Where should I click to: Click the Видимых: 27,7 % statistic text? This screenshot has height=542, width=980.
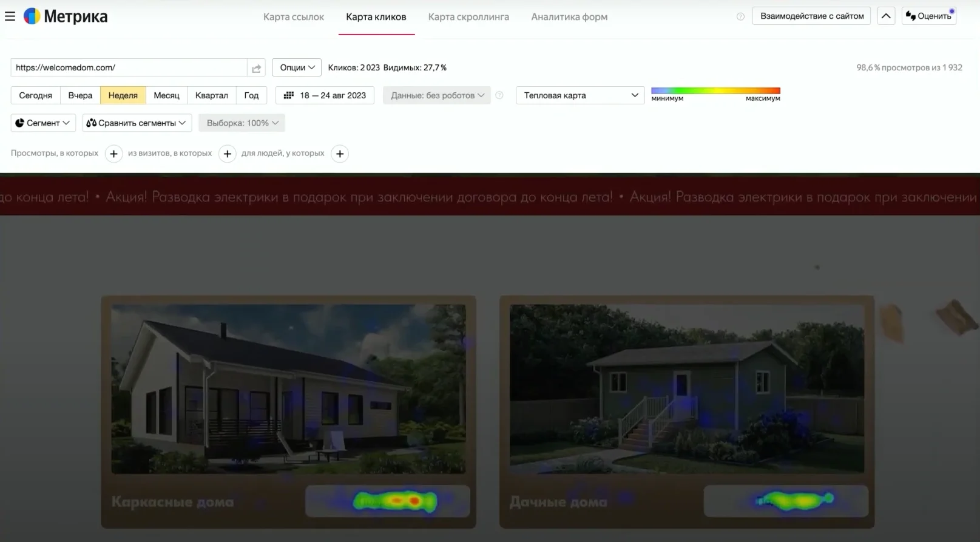[415, 68]
